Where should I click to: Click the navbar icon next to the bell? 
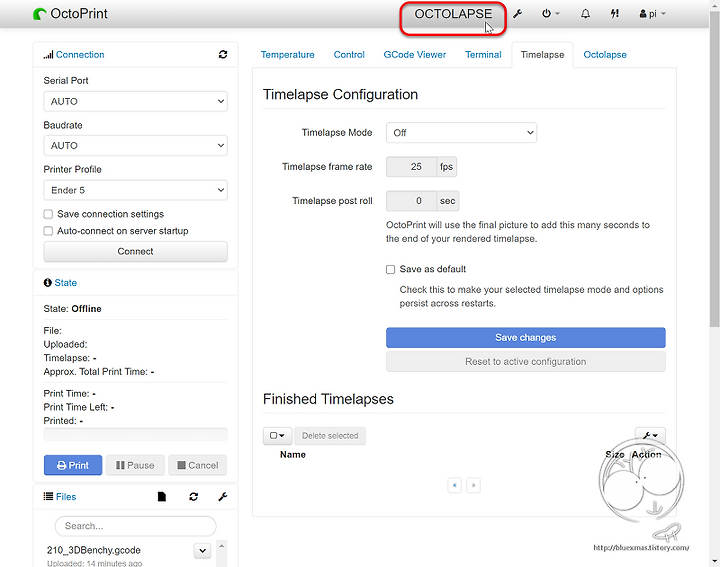(614, 14)
